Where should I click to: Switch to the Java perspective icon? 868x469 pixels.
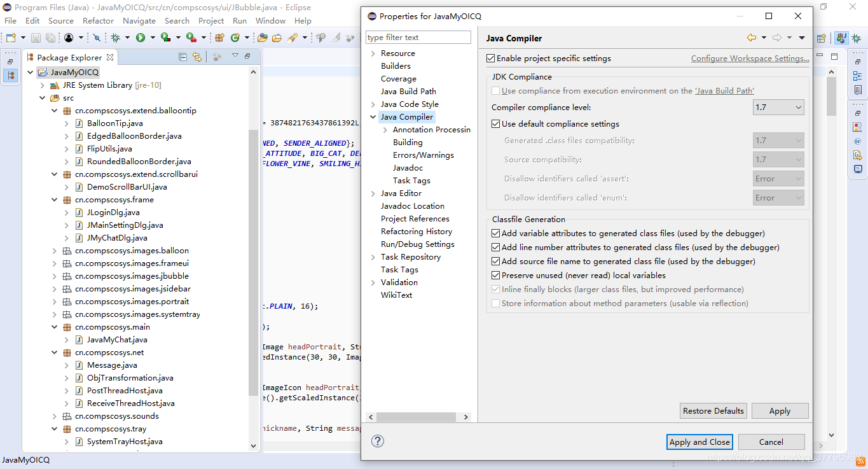pyautogui.click(x=841, y=38)
